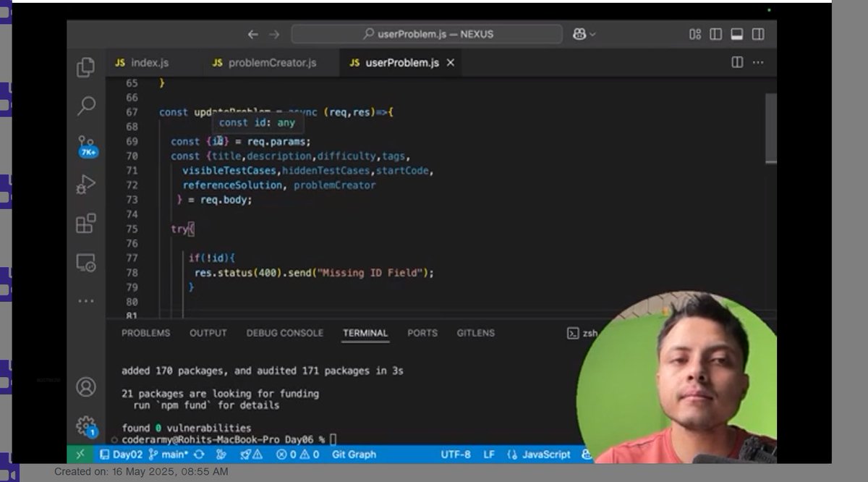Image resolution: width=868 pixels, height=482 pixels.
Task: Show additional views ellipsis in activity bar
Action: (x=86, y=300)
